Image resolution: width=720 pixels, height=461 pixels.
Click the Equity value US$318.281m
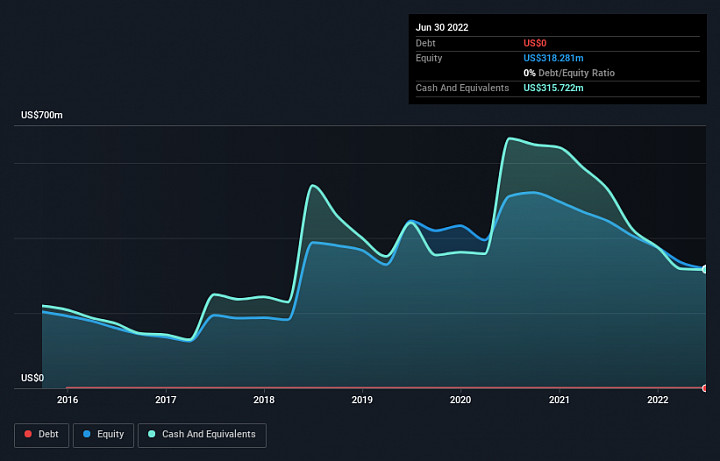pyautogui.click(x=553, y=58)
